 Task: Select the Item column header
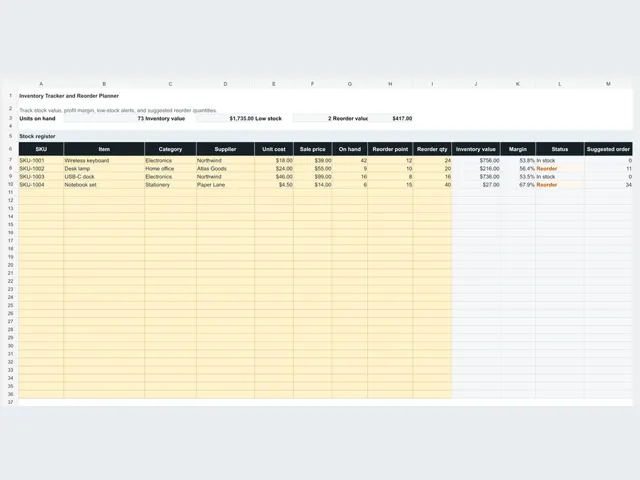(x=104, y=149)
